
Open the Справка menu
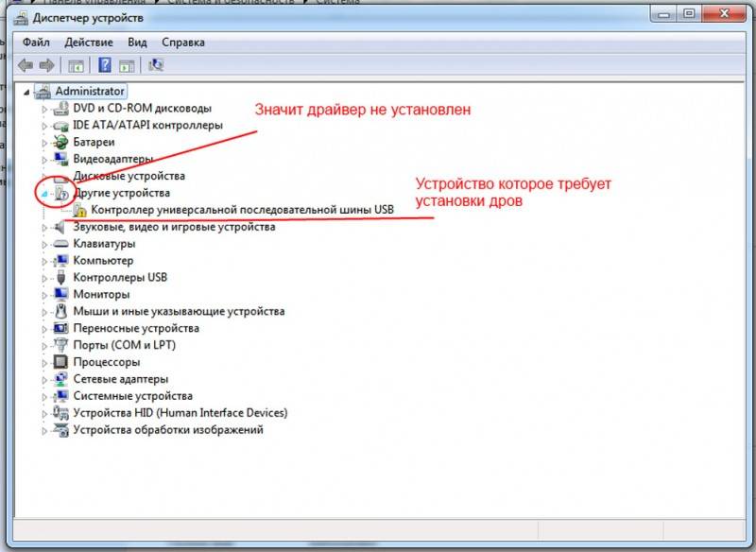(x=183, y=43)
